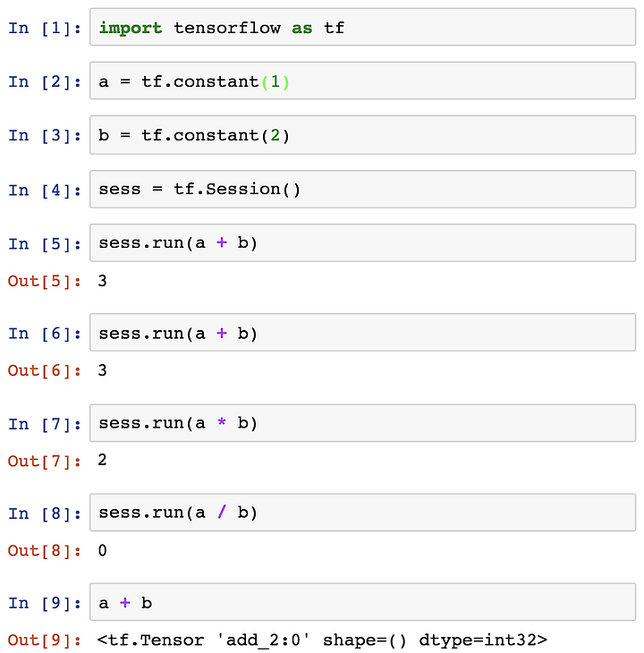Click the word import in cell 1
644x653 pixels.
coord(131,29)
